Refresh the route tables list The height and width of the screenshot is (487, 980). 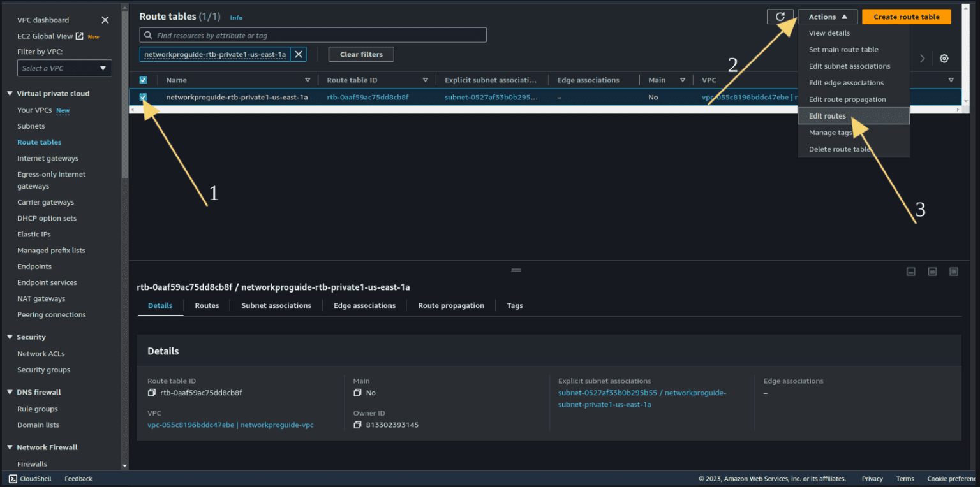click(780, 17)
